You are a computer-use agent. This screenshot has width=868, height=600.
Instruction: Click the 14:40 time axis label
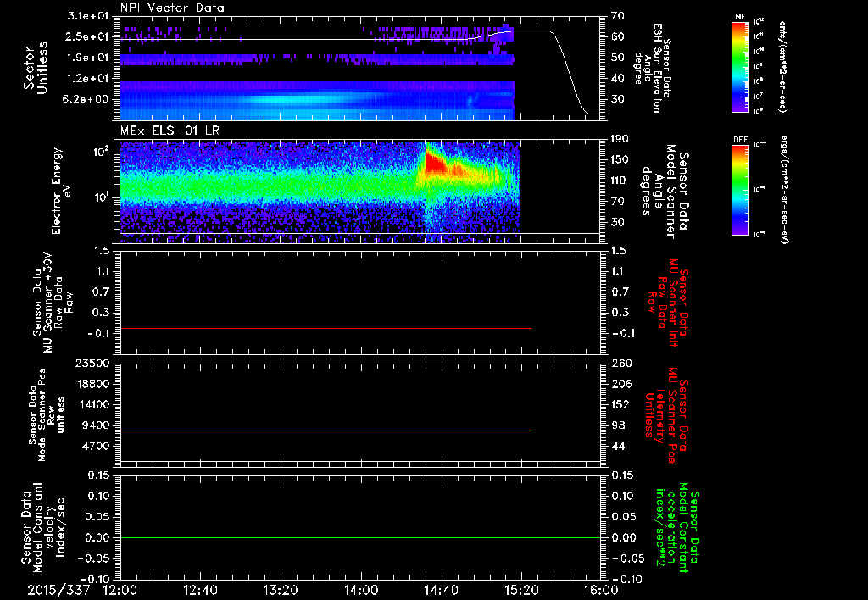441,590
